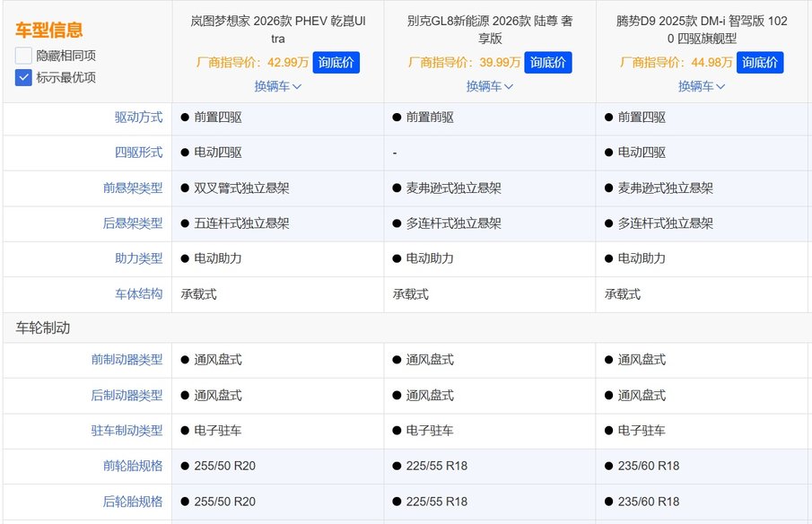Click 询底价 for 腾势D9 44.98万

click(x=759, y=62)
